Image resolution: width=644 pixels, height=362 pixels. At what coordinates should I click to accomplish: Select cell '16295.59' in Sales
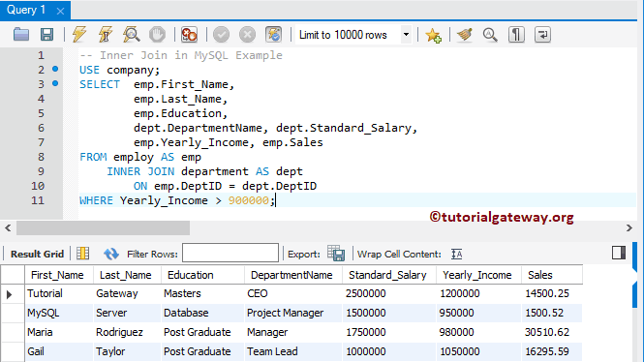[552, 351]
